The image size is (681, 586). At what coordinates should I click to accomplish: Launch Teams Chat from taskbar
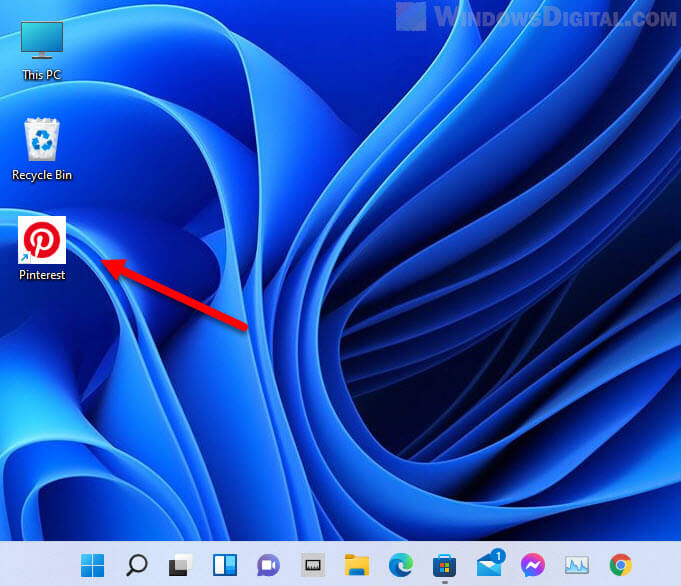[x=268, y=565]
